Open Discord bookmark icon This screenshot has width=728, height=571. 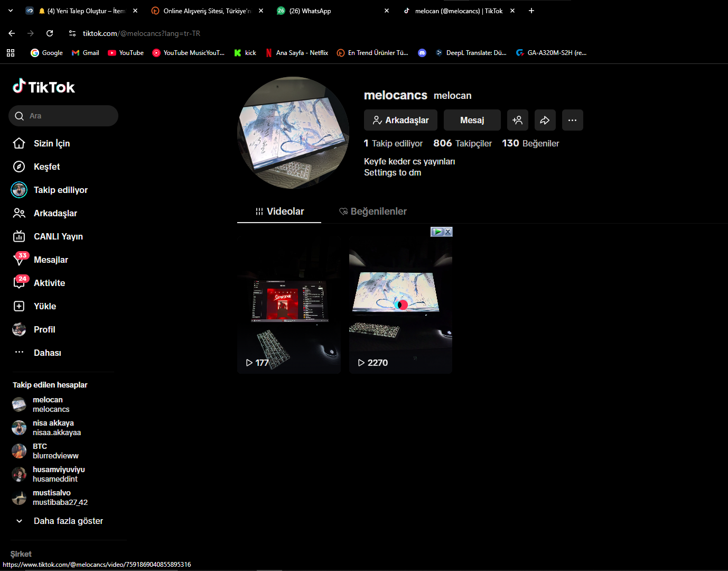422,53
